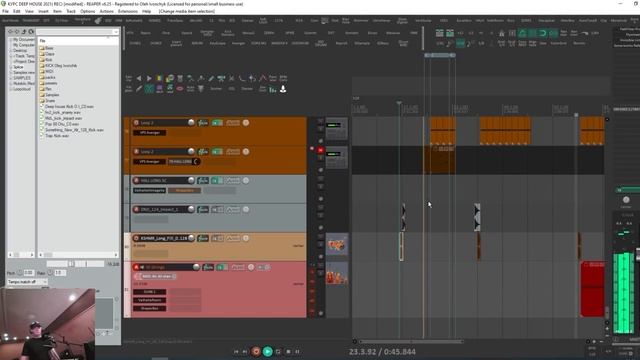Click the right arrow icon in the custom toolbar
The width and height of the screenshot is (640, 360).
[x=149, y=78]
